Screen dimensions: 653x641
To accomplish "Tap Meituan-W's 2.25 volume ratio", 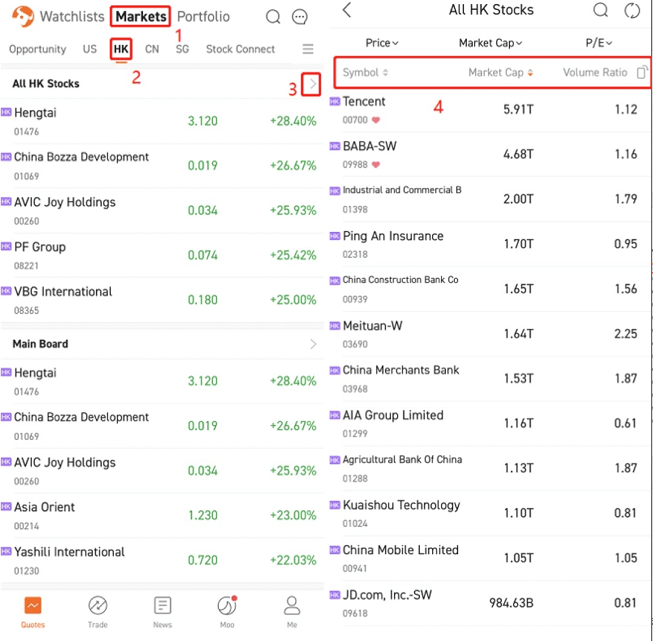I will 626,334.
